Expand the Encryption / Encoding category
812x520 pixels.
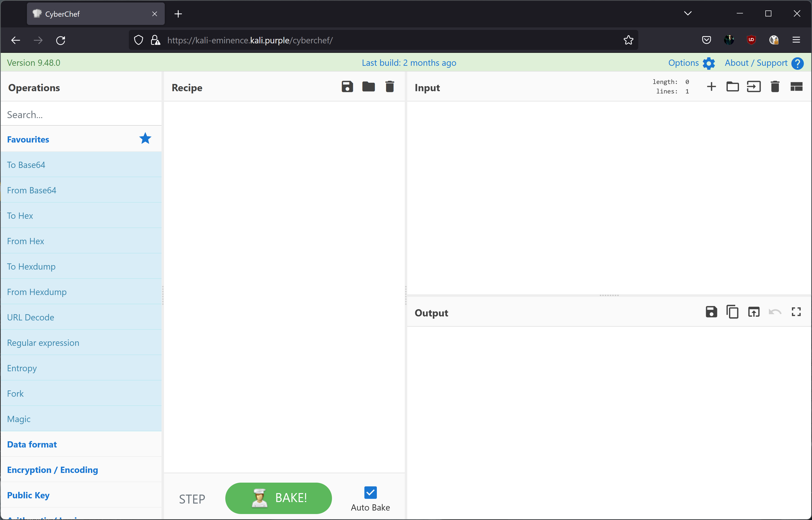[52, 470]
